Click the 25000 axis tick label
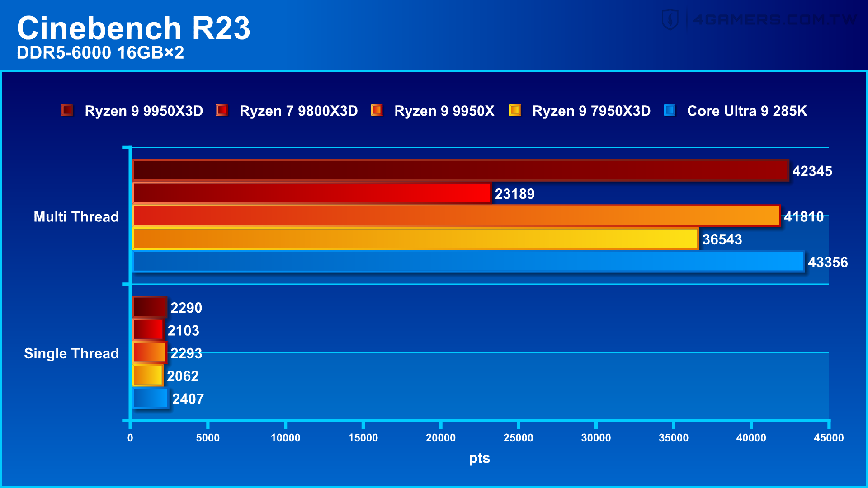868x488 pixels. pos(519,438)
